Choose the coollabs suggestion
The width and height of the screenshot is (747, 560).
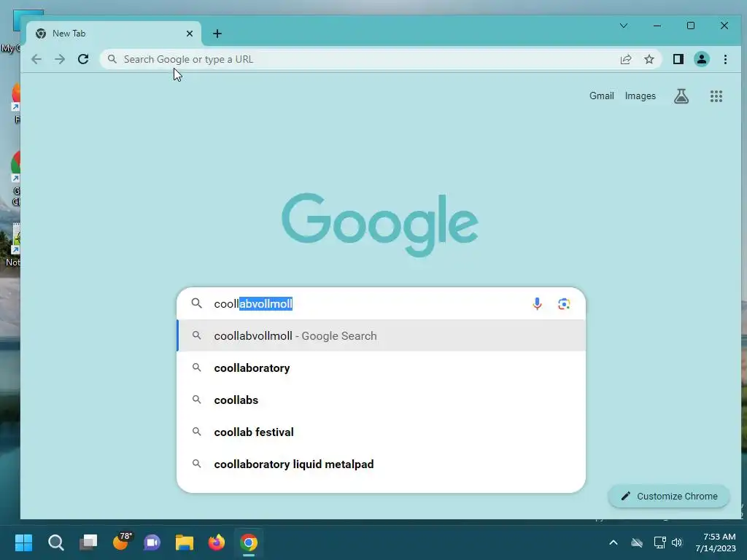pyautogui.click(x=381, y=400)
